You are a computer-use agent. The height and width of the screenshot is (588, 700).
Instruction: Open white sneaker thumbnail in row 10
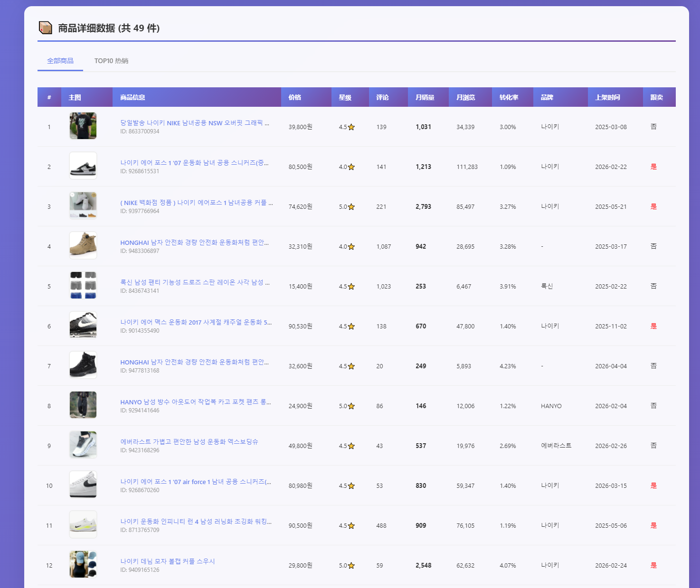pos(83,485)
